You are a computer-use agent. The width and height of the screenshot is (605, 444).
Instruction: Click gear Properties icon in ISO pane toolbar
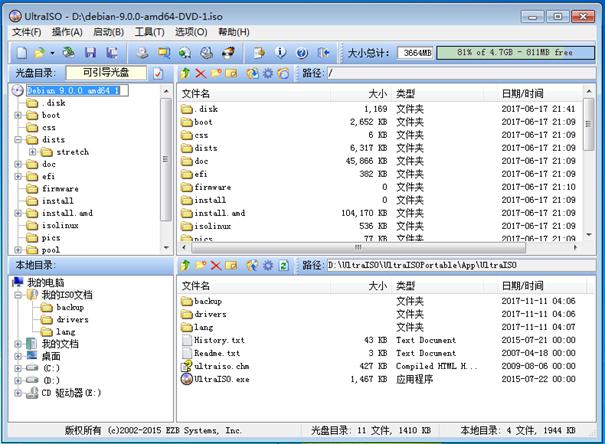click(x=268, y=73)
